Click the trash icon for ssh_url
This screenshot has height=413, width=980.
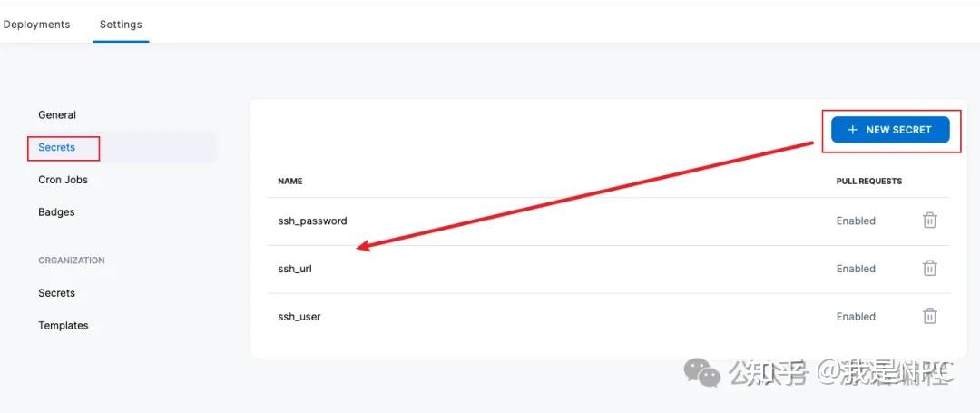[x=929, y=269]
